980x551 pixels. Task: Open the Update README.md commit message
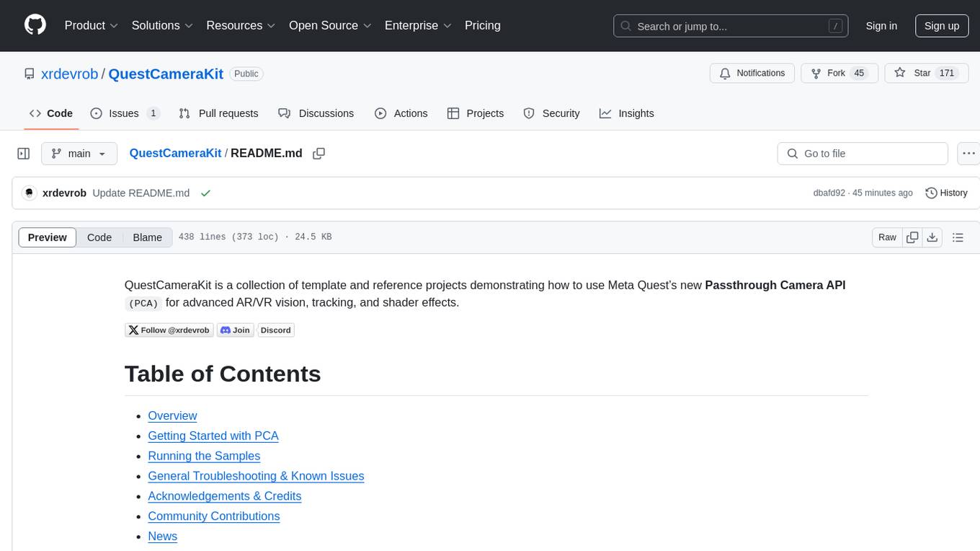point(141,193)
